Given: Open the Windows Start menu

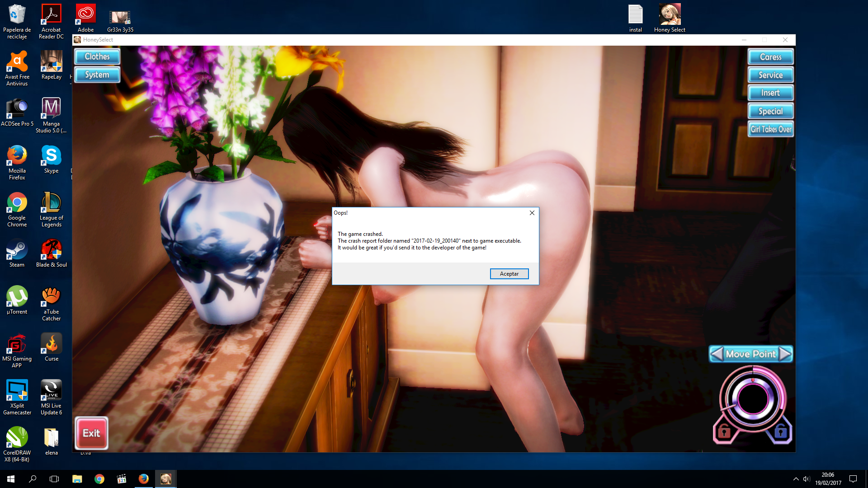Looking at the screenshot, I should 11,479.
